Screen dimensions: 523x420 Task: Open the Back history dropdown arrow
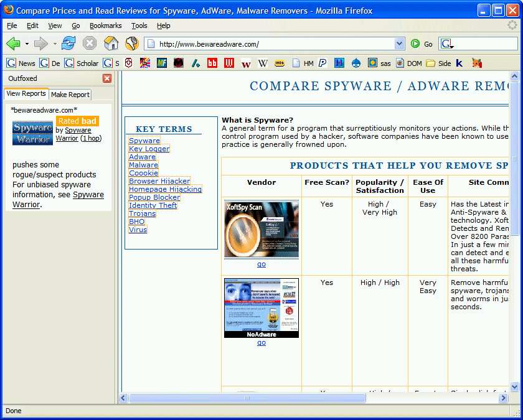27,44
